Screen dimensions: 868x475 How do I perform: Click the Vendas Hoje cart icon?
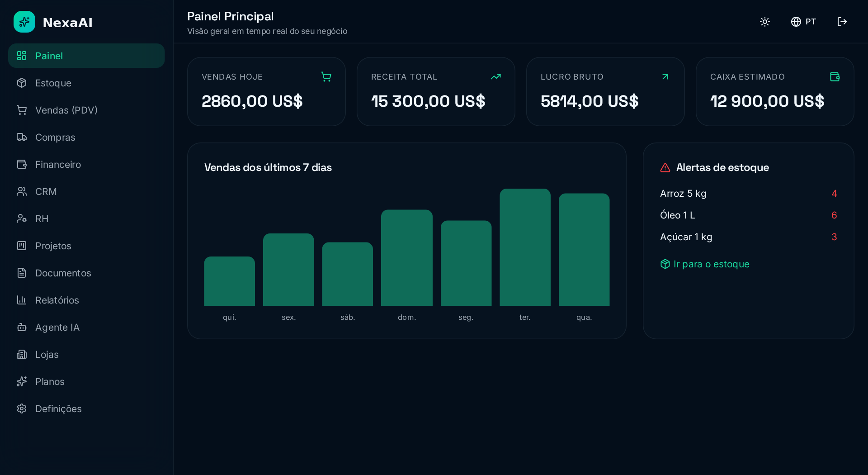326,77
